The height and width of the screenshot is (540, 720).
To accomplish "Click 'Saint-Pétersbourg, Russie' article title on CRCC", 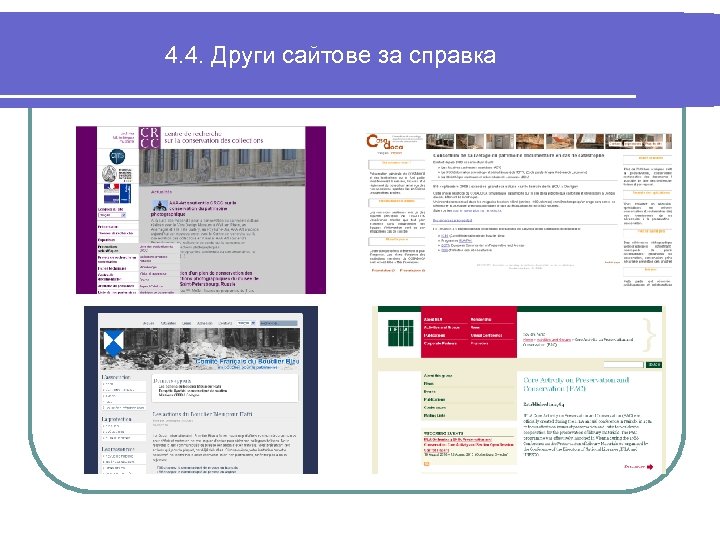I will tap(210, 284).
